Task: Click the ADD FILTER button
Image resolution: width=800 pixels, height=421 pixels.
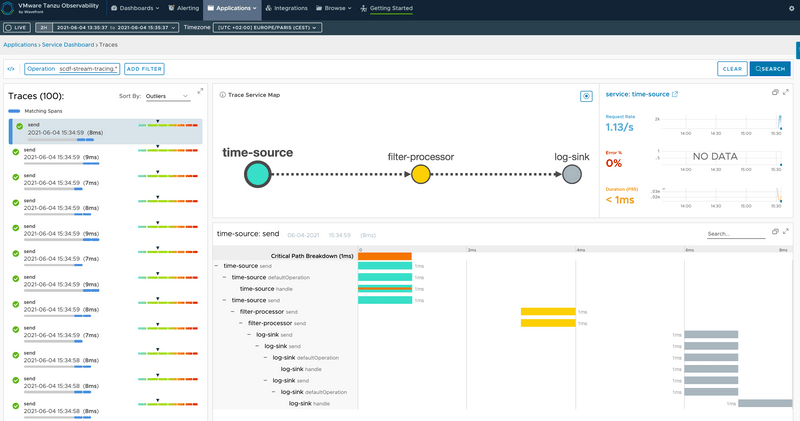Action: [x=144, y=69]
